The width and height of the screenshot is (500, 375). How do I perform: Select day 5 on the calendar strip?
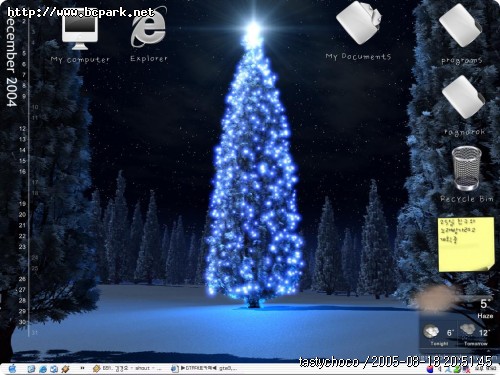pos(24,53)
